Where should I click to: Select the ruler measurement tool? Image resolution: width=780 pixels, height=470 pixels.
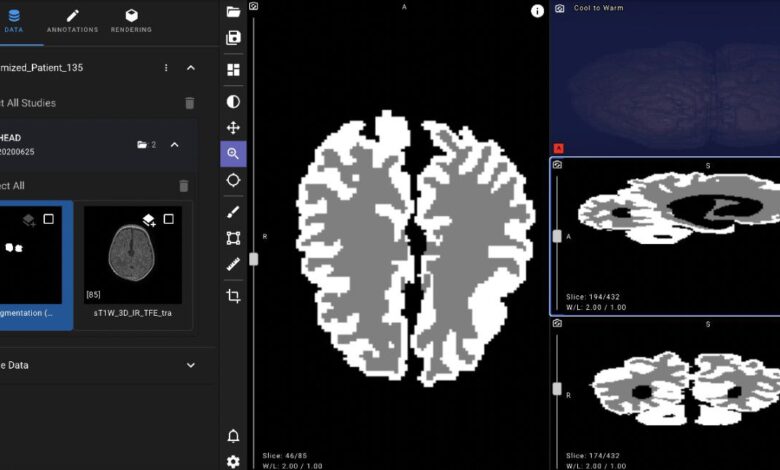click(x=233, y=264)
